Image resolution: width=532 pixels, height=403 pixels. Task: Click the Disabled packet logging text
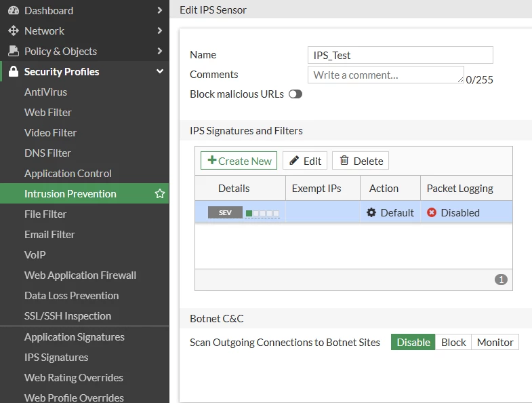460,213
